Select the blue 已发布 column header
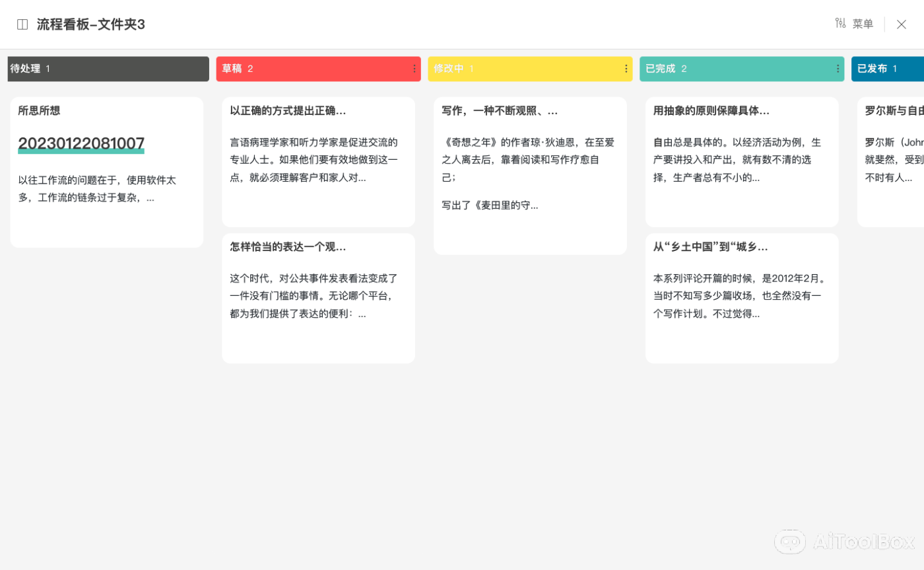Image resolution: width=924 pixels, height=570 pixels. pyautogui.click(x=887, y=69)
